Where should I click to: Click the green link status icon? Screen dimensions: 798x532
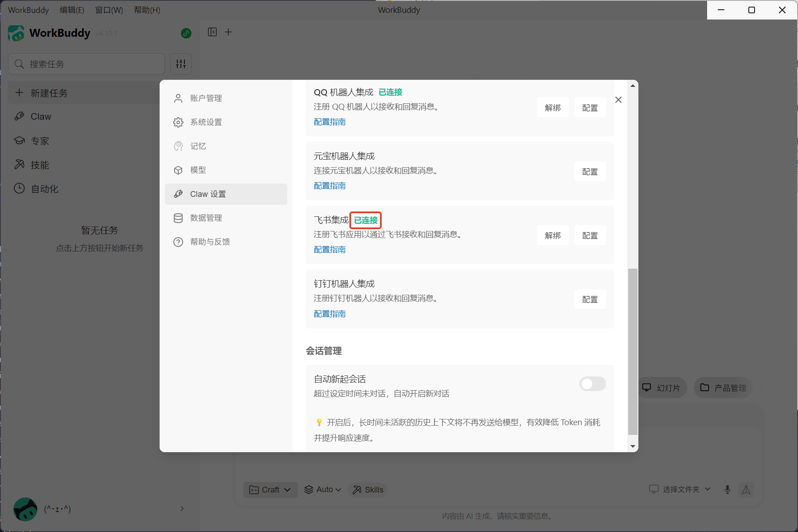[x=186, y=33]
